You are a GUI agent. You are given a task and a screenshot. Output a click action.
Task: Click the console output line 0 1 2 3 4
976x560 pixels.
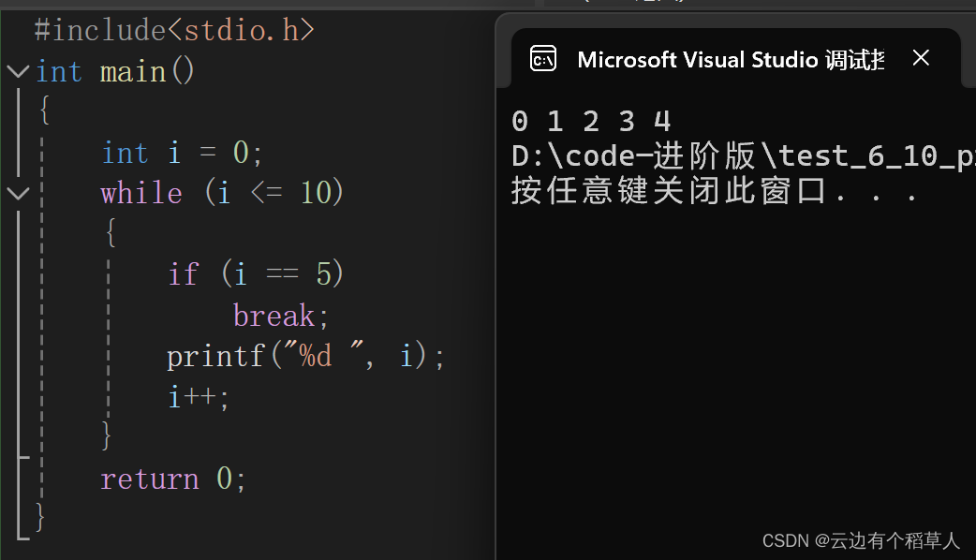pyautogui.click(x=591, y=122)
